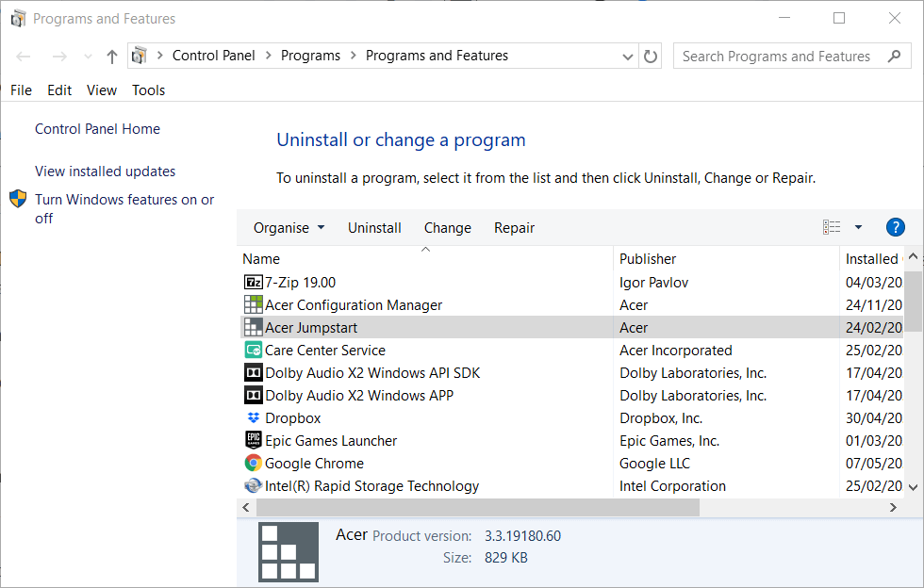Expand the address bar history dropdown
Viewport: 924px width, 588px height.
tap(628, 57)
